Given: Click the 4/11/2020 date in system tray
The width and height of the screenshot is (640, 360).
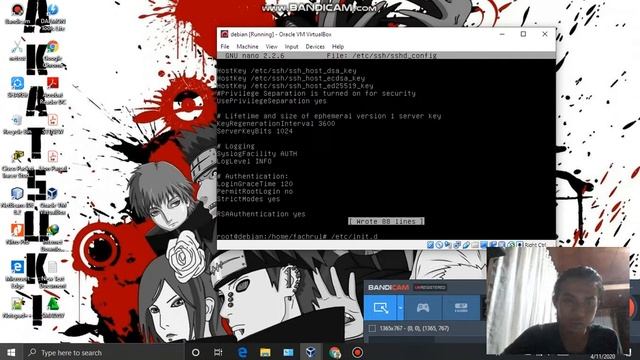Looking at the screenshot, I should point(602,356).
